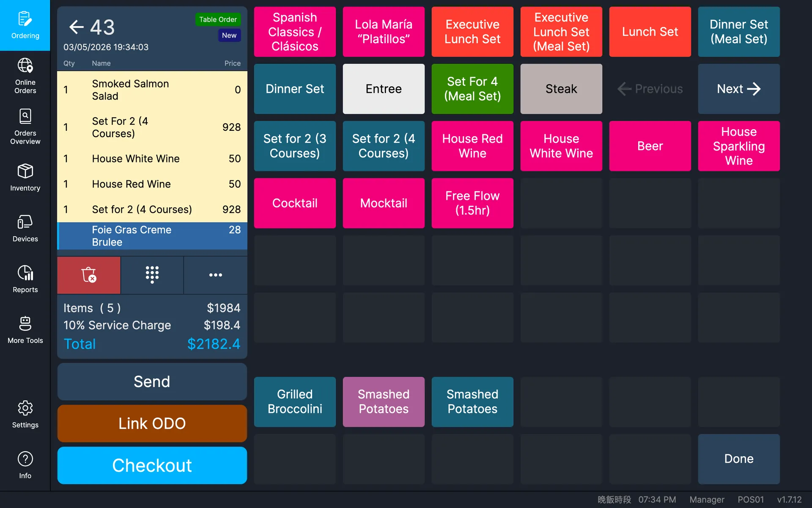This screenshot has height=508, width=812.
Task: Add House White Wine tile
Action: (x=561, y=146)
